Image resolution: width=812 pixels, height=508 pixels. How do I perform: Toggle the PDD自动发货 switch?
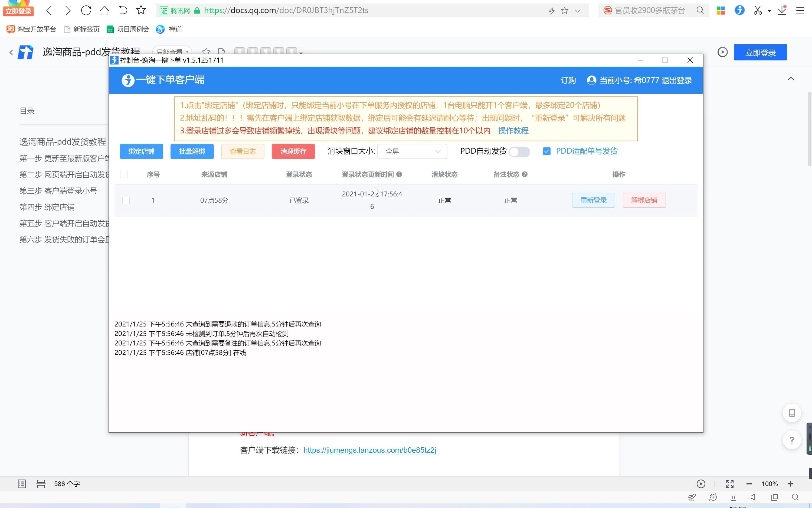click(519, 152)
